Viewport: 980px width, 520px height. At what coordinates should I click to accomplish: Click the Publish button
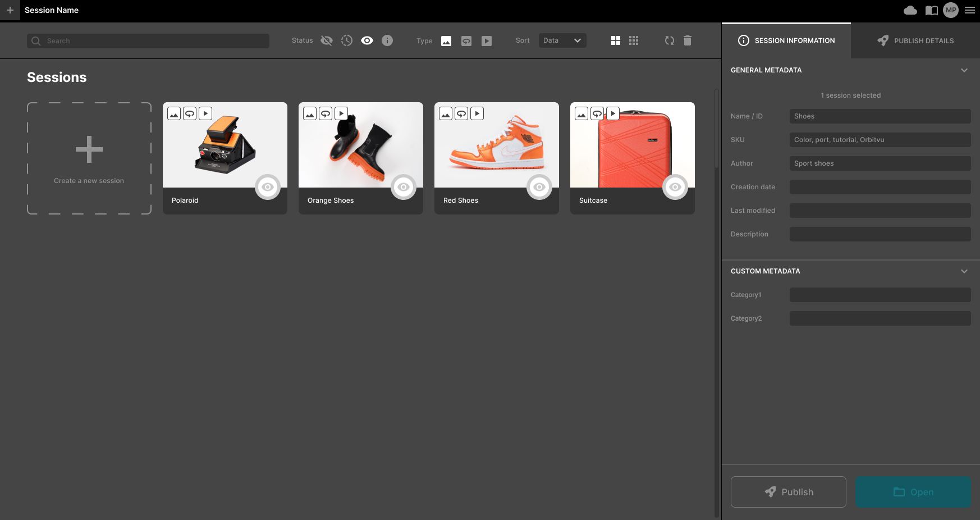pos(788,492)
